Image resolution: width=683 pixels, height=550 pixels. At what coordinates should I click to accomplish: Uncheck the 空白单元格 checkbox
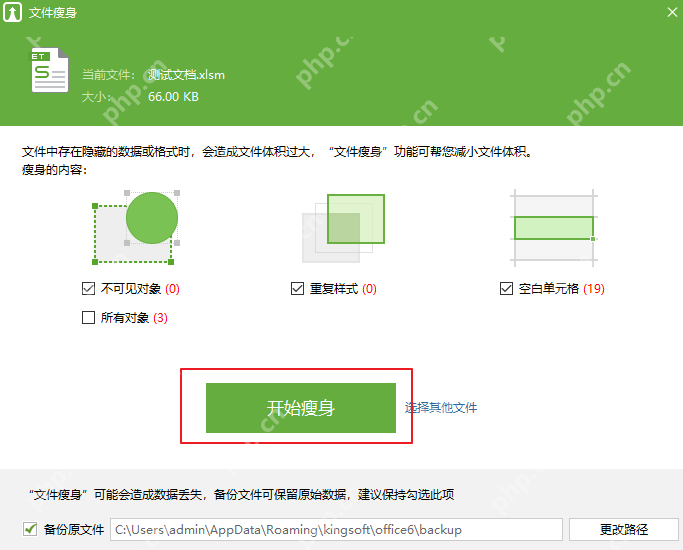click(507, 288)
